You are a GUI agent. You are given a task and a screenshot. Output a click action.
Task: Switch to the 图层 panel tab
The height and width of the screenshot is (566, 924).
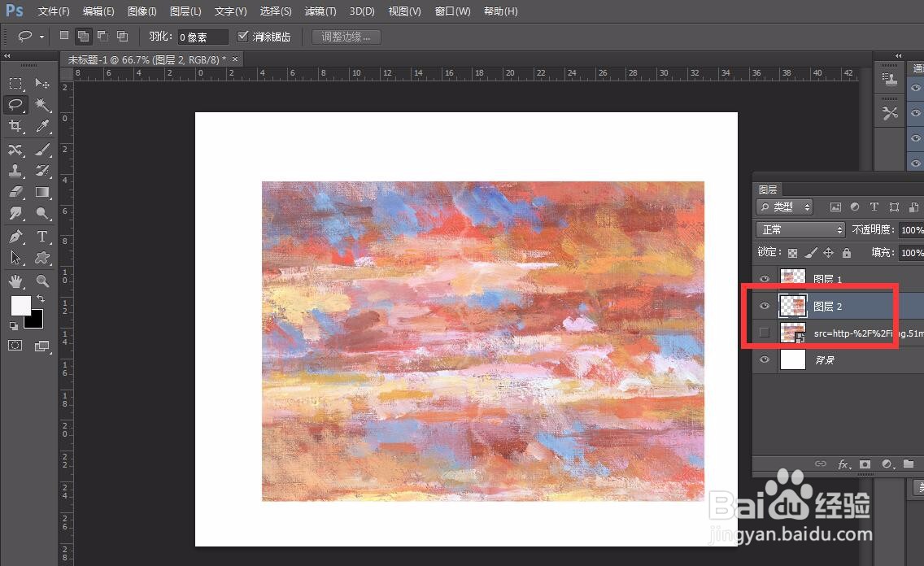768,189
